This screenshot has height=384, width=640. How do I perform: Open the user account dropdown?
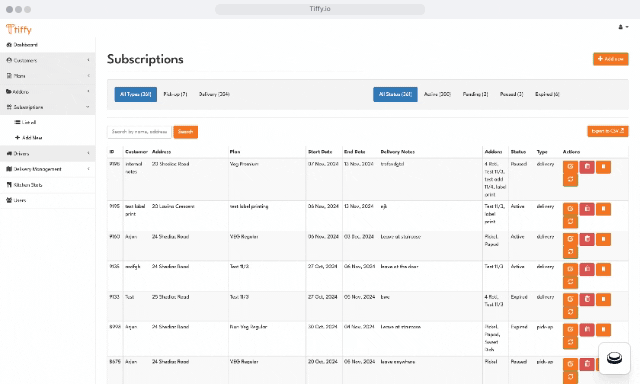623,27
